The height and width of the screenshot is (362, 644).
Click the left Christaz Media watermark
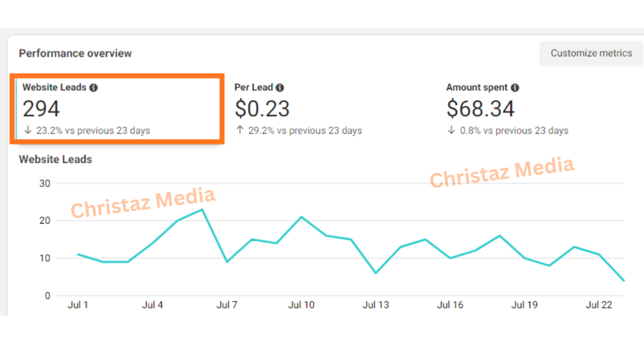point(143,202)
